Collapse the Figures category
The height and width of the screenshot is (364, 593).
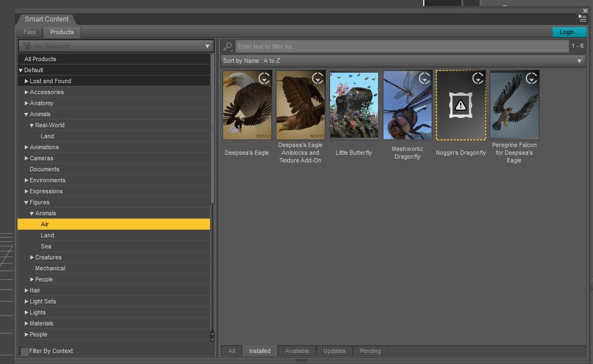26,203
